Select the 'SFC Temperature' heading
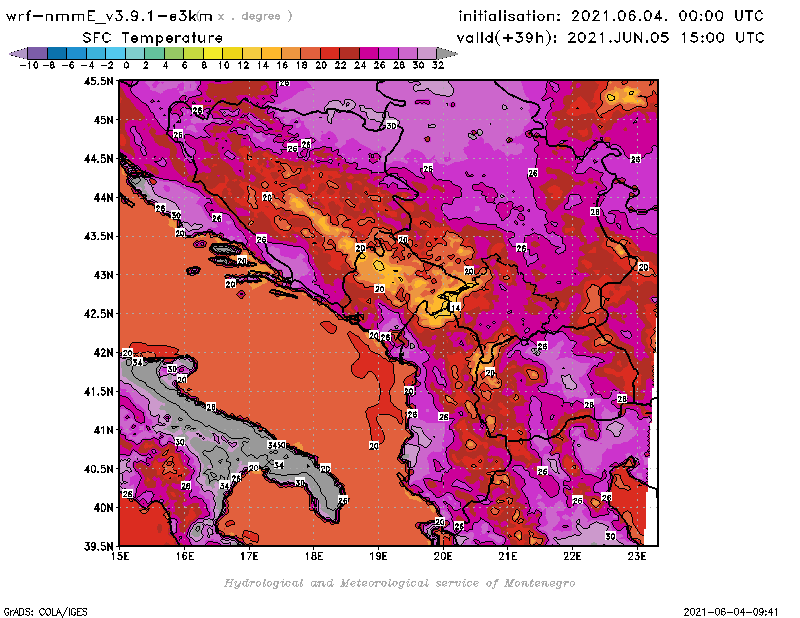 point(153,38)
